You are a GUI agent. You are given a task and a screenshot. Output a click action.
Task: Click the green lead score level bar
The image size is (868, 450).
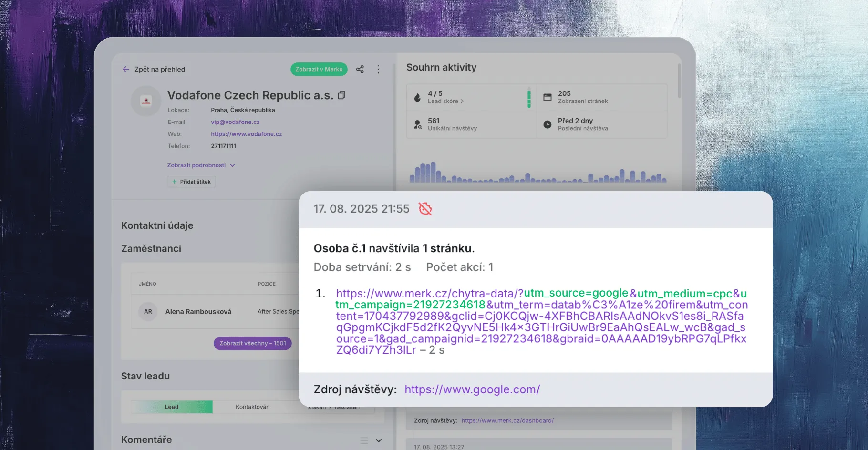tap(529, 98)
